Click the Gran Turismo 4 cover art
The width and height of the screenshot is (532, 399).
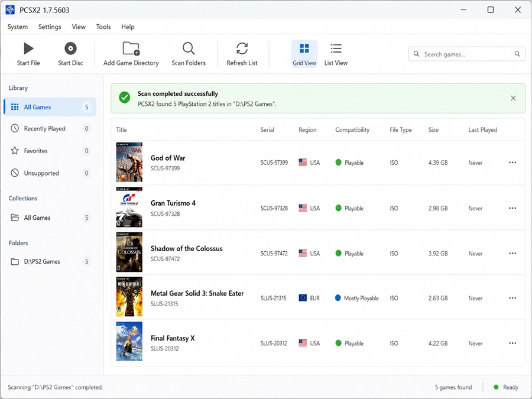click(x=129, y=207)
